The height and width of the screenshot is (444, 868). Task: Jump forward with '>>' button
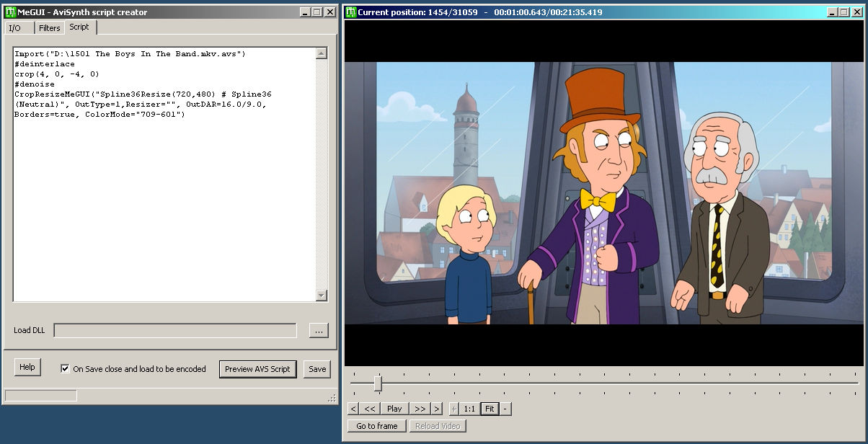click(x=420, y=409)
